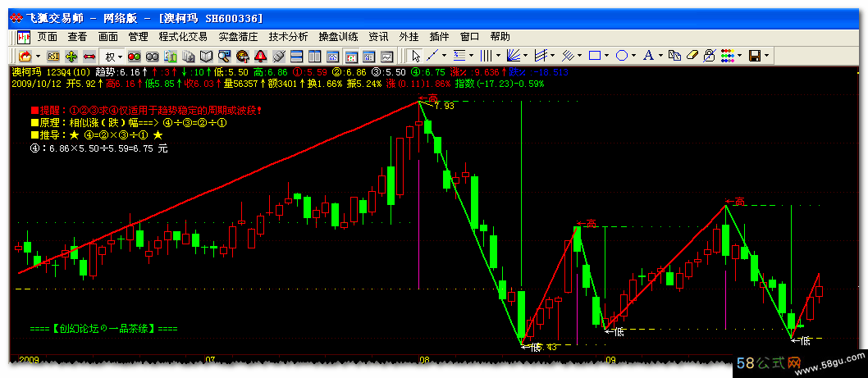Expand the rectangle tool dropdown arrow
Viewport: 868px width, 378px height.
coord(607,55)
